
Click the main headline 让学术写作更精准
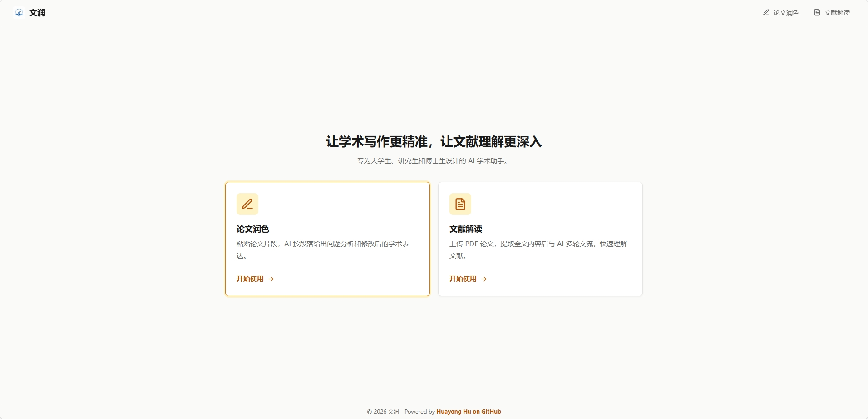click(x=434, y=142)
